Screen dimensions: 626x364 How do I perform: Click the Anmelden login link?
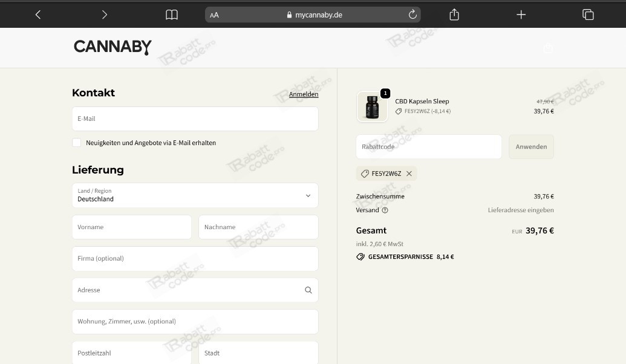tap(303, 94)
